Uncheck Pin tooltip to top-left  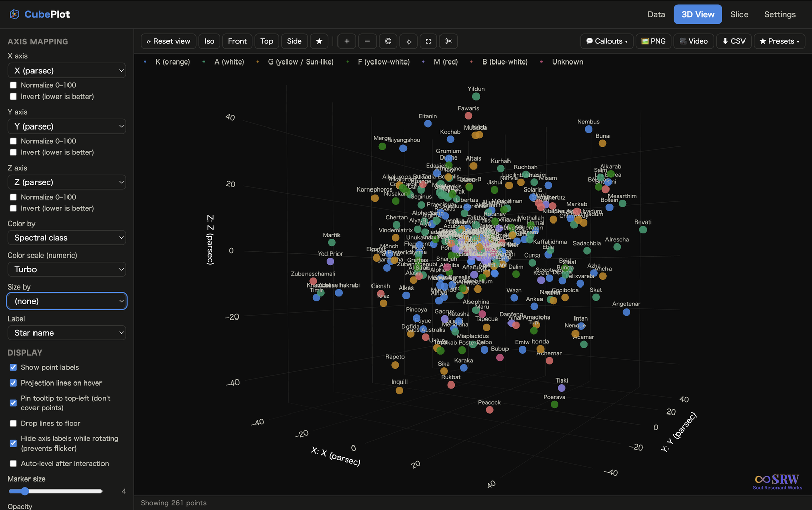13,403
